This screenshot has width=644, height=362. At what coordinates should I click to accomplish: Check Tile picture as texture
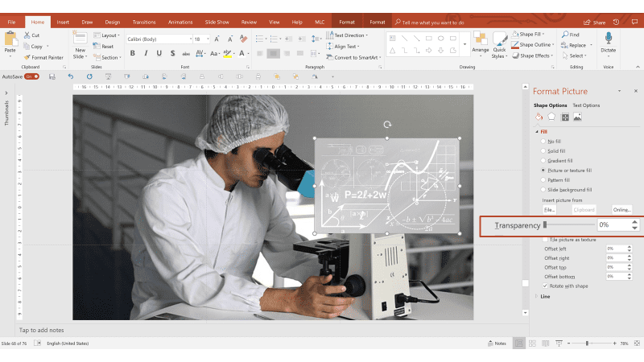(x=545, y=239)
